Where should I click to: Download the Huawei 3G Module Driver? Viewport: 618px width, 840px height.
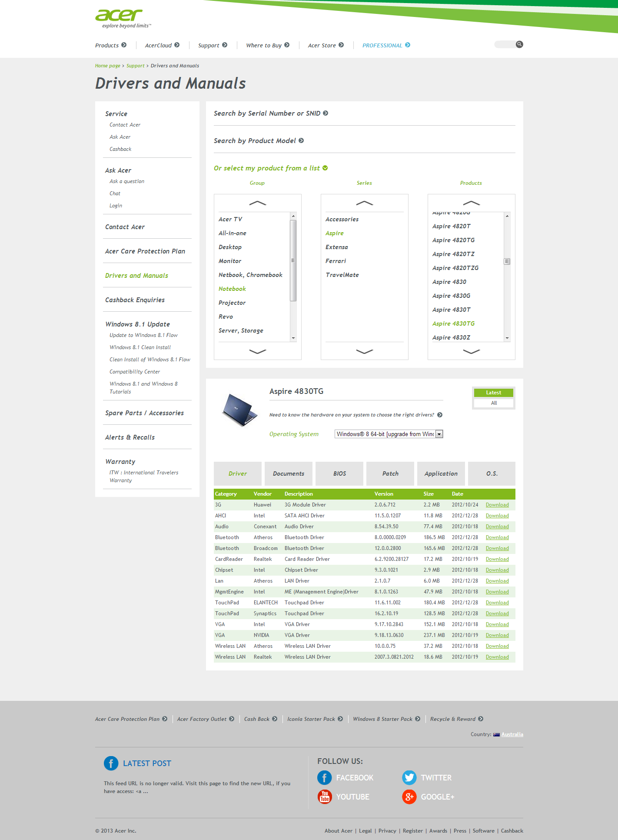point(497,505)
